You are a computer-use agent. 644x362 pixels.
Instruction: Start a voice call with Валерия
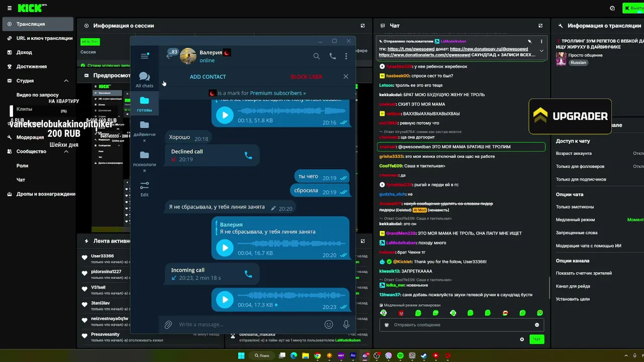click(x=333, y=56)
